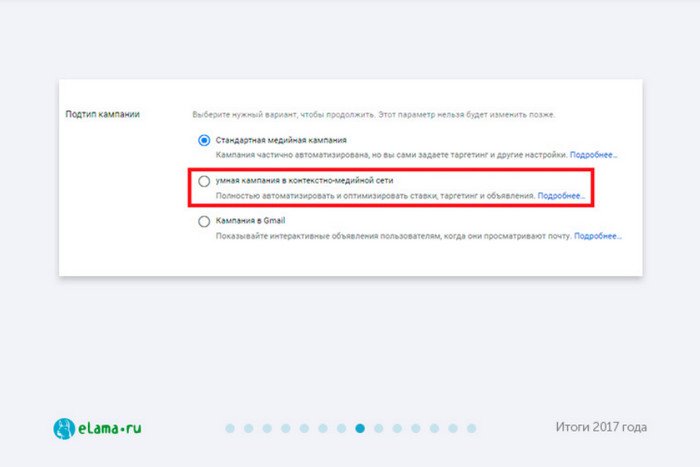Screen dimensions: 700x467
Task: Go to the first slide dot
Action: tap(230, 428)
